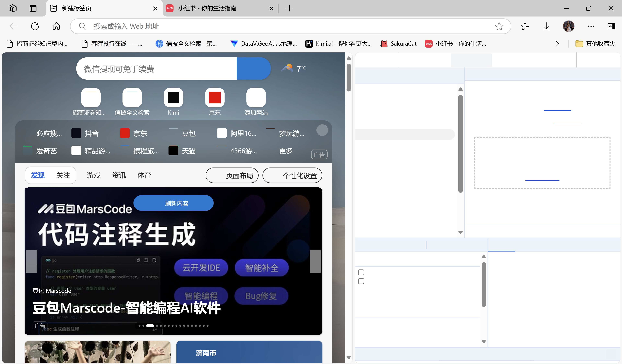The image size is (622, 364).
Task: Switch to the 小红书 - 你的生活指南 tab
Action: tap(220, 8)
